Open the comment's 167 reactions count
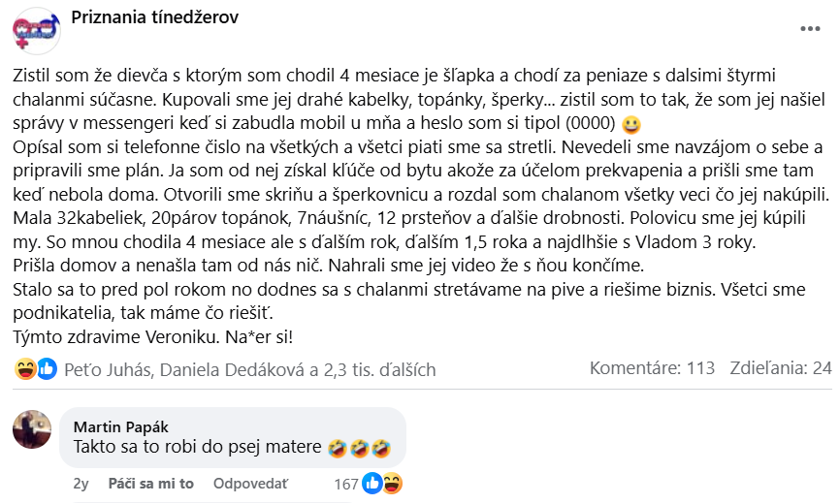The height and width of the screenshot is (504, 840). tap(345, 484)
